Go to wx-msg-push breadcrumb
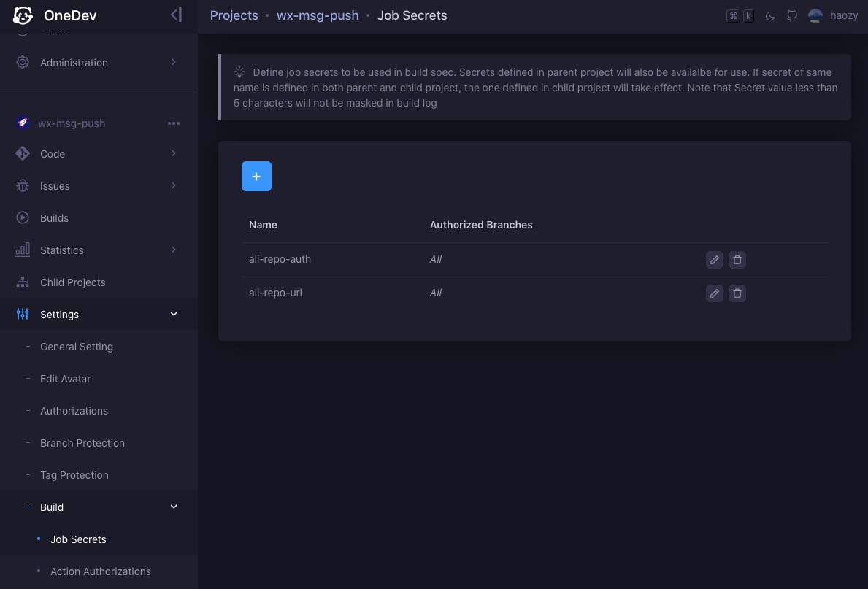868x589 pixels. 318,15
